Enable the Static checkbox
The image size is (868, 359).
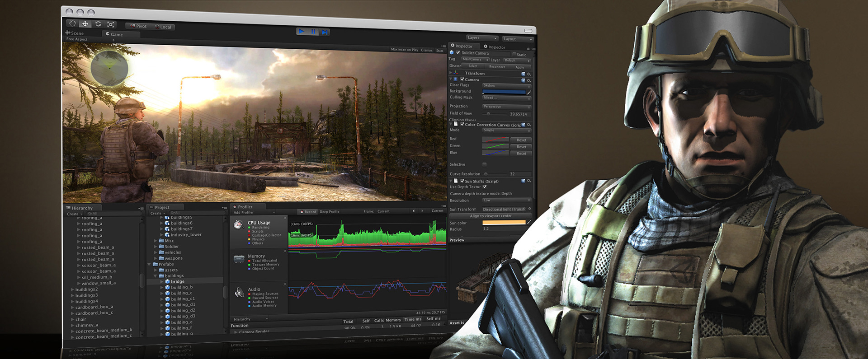click(x=514, y=54)
